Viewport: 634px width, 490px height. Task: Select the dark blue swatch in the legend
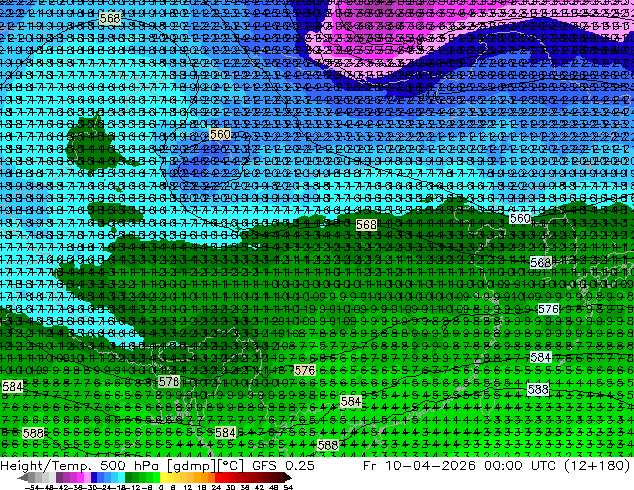pyautogui.click(x=94, y=477)
